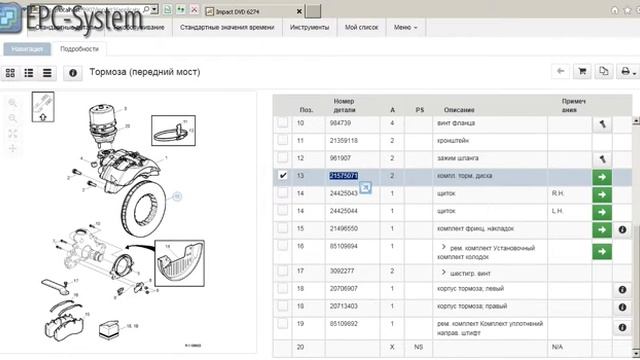Follow green arrow for part 21575071
640x360 pixels.
pyautogui.click(x=602, y=177)
